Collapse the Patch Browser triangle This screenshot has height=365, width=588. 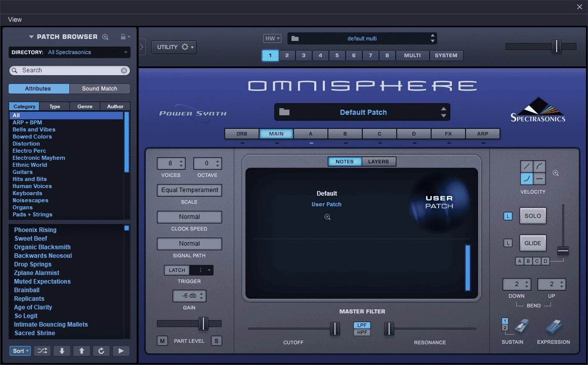click(31, 37)
